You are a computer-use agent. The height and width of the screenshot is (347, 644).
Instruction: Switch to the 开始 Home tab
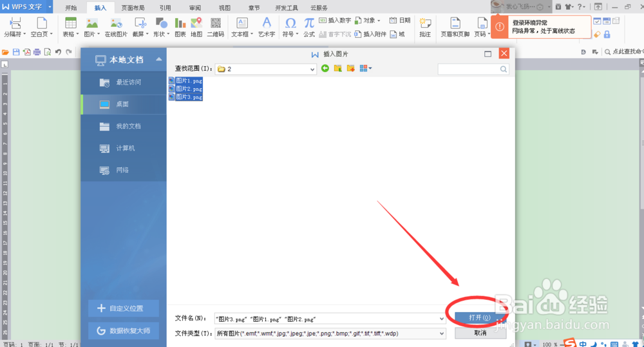pyautogui.click(x=71, y=8)
